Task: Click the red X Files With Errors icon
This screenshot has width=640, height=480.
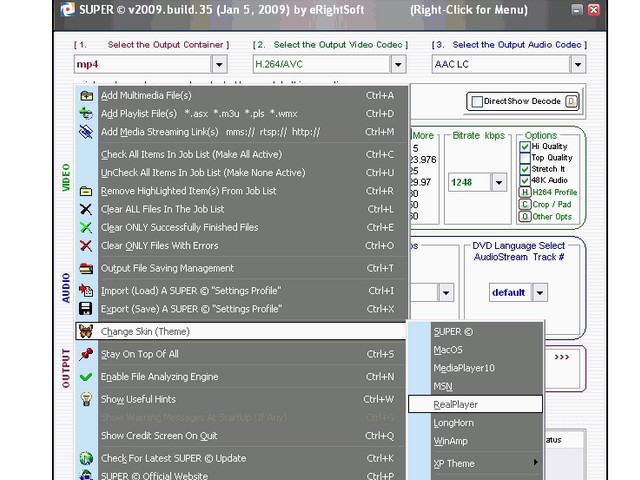Action: tap(86, 246)
